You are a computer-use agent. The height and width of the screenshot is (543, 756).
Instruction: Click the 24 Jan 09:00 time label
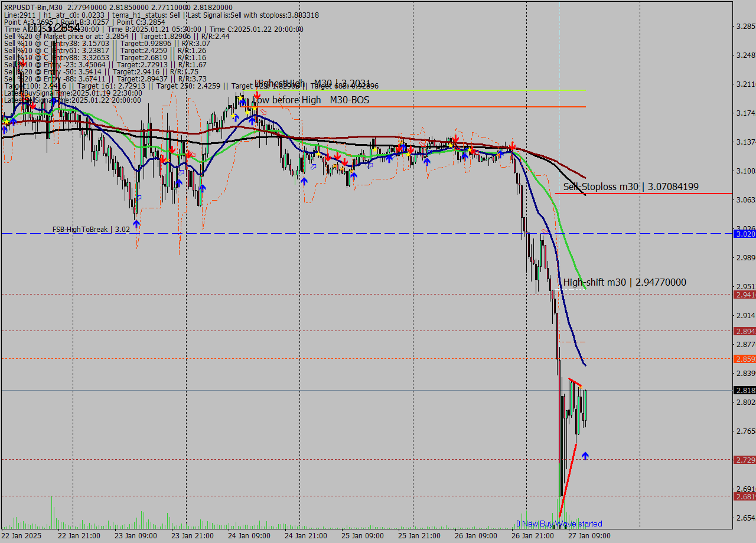249,536
